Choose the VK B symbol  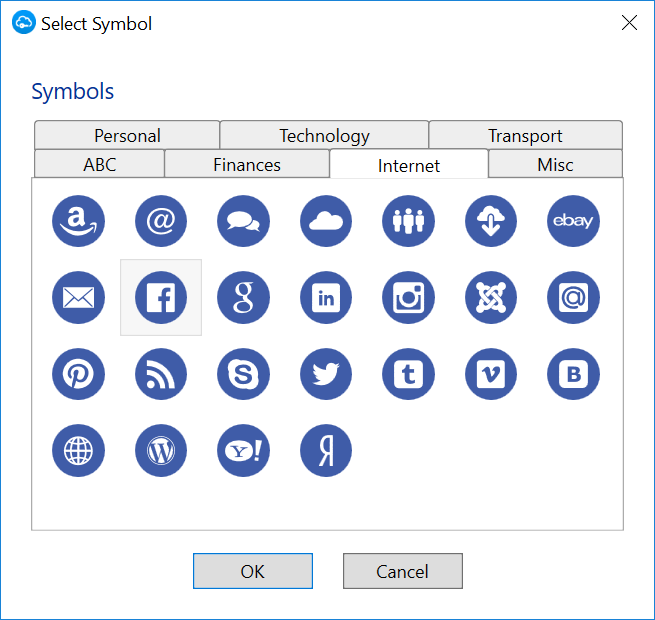click(573, 374)
